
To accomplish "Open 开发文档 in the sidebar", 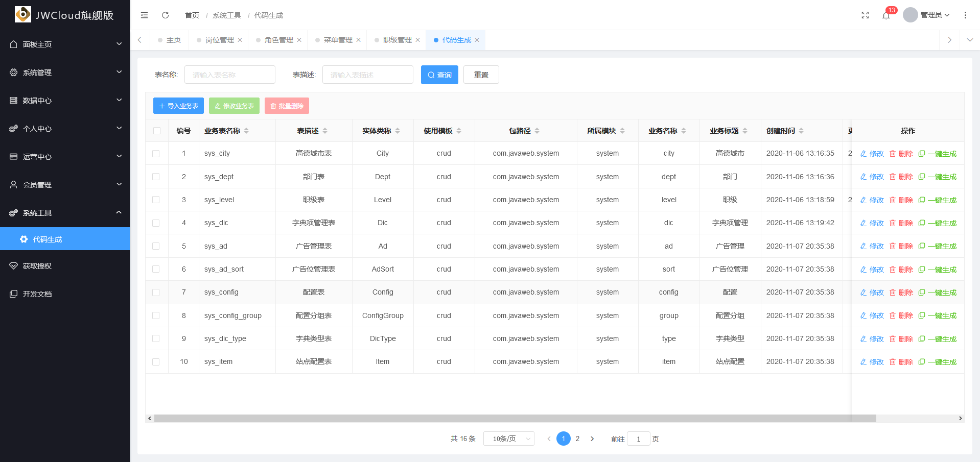I will point(65,294).
